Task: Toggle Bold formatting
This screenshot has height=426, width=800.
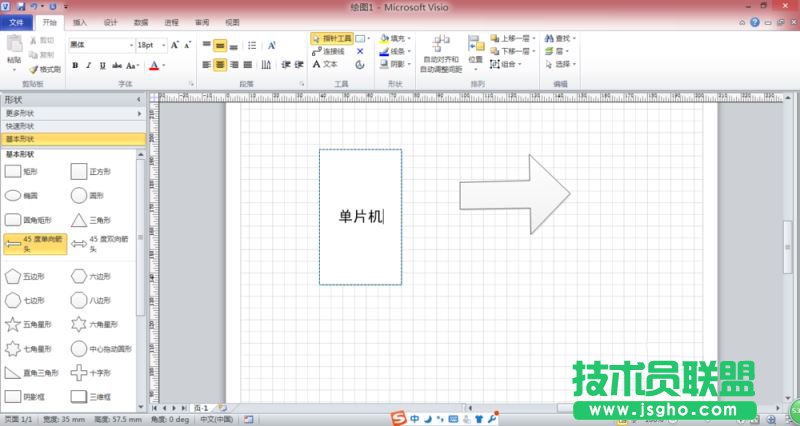Action: coord(76,65)
